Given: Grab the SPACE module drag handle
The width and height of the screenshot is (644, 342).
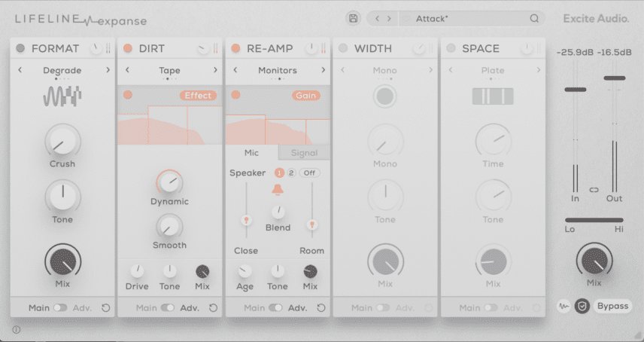Looking at the screenshot, I should pos(539,48).
